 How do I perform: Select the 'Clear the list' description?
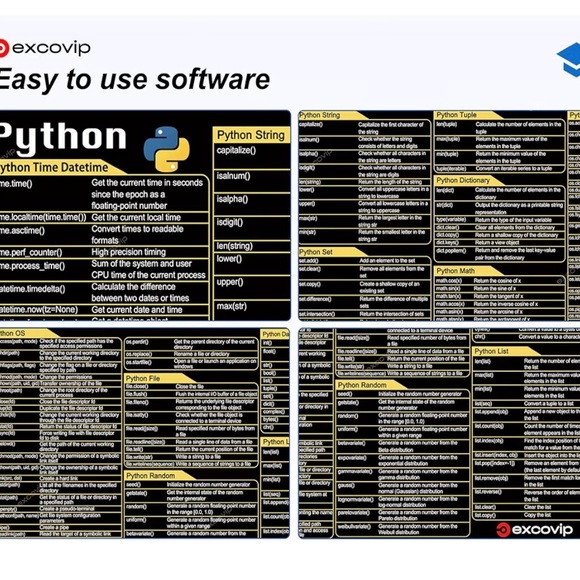[x=537, y=508]
